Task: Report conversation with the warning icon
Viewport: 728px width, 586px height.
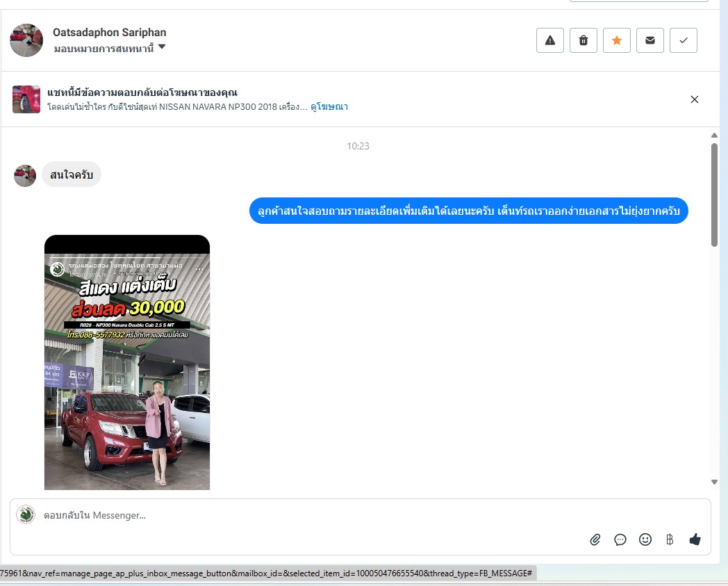Action: pos(549,40)
